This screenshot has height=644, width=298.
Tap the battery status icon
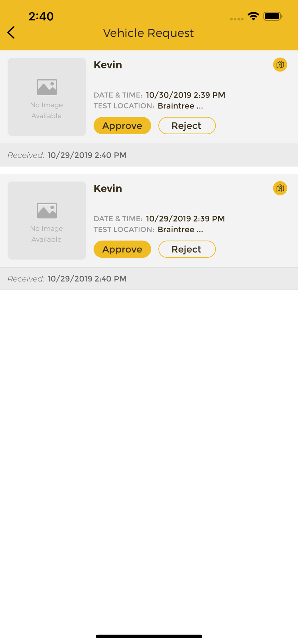coord(273,16)
